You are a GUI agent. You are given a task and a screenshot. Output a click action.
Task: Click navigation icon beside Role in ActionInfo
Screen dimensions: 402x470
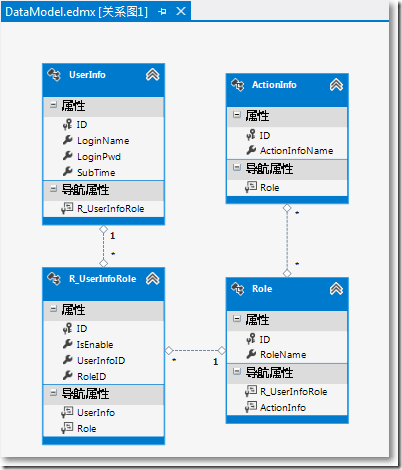pyautogui.click(x=251, y=187)
